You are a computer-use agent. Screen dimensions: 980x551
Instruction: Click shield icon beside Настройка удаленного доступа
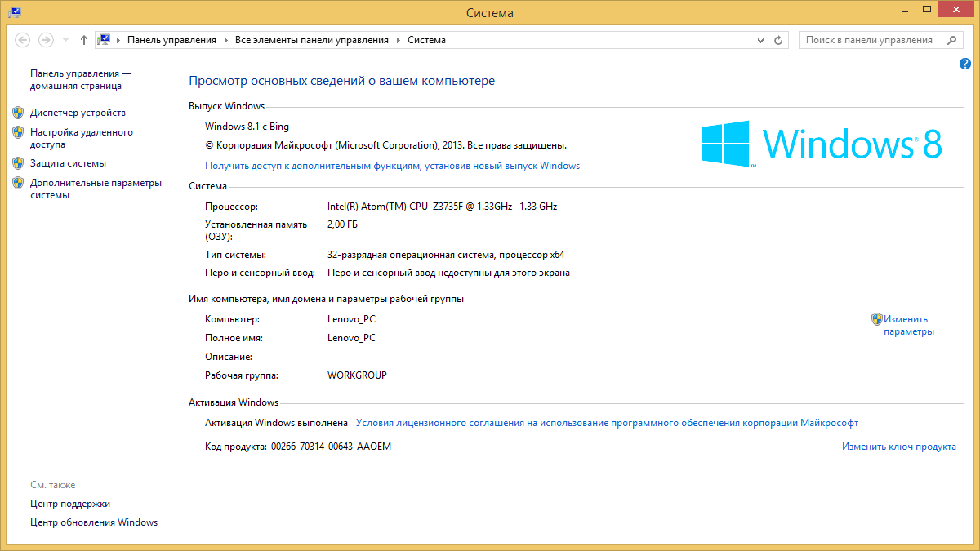(x=18, y=131)
